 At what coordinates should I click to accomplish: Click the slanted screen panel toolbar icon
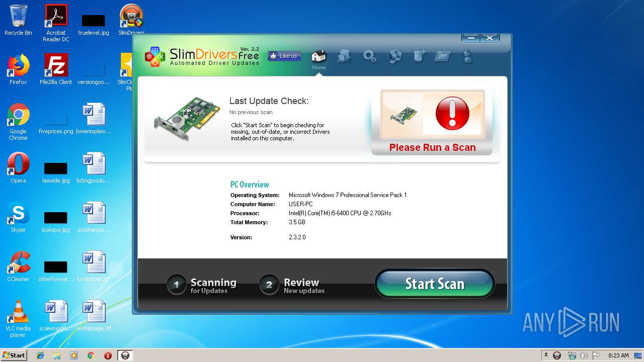pyautogui.click(x=442, y=56)
